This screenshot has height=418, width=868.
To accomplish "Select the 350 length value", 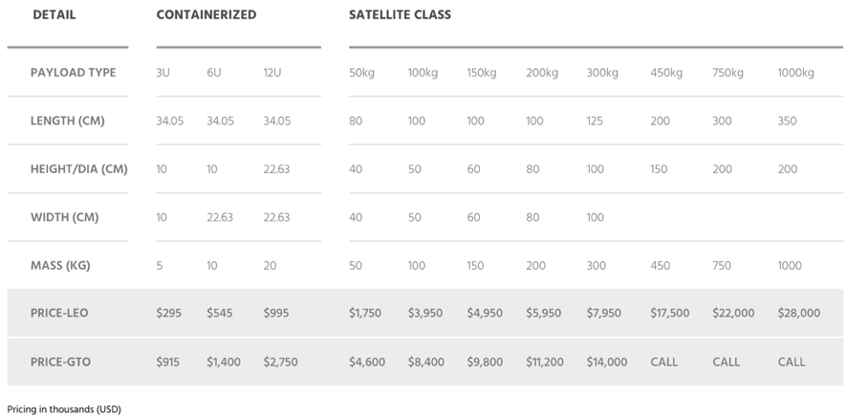I will [x=787, y=121].
